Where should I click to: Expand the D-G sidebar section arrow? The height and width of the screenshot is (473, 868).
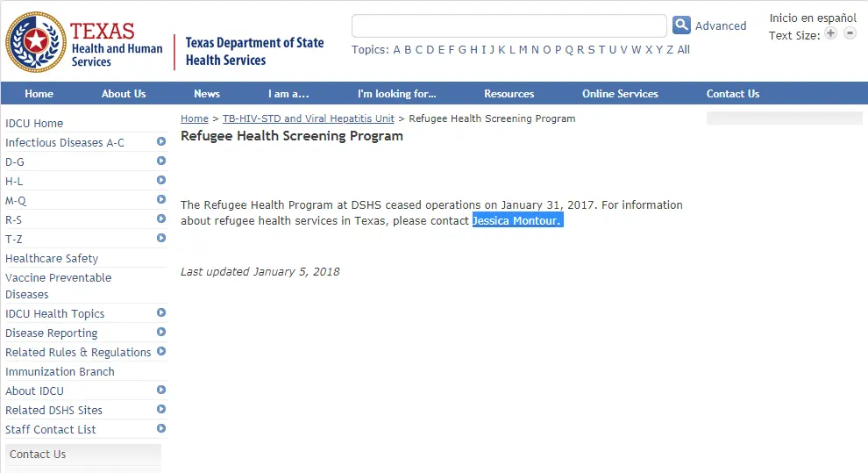161,161
